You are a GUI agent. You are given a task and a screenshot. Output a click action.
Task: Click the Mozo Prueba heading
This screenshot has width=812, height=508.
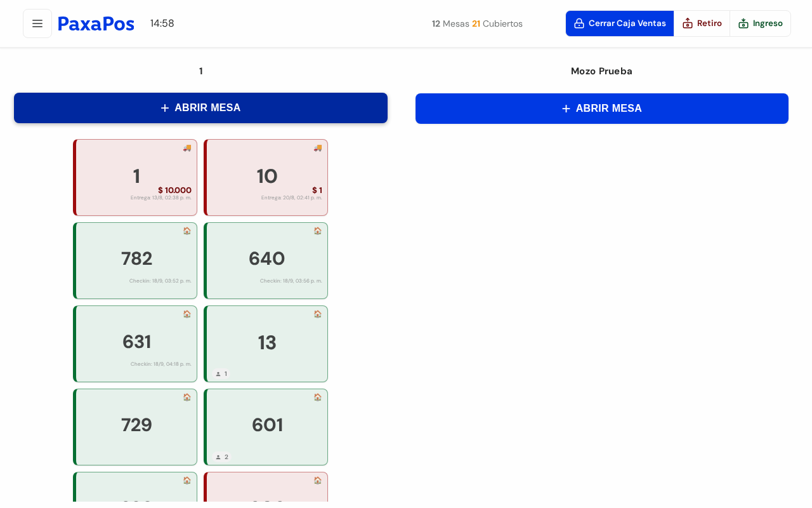click(x=601, y=71)
